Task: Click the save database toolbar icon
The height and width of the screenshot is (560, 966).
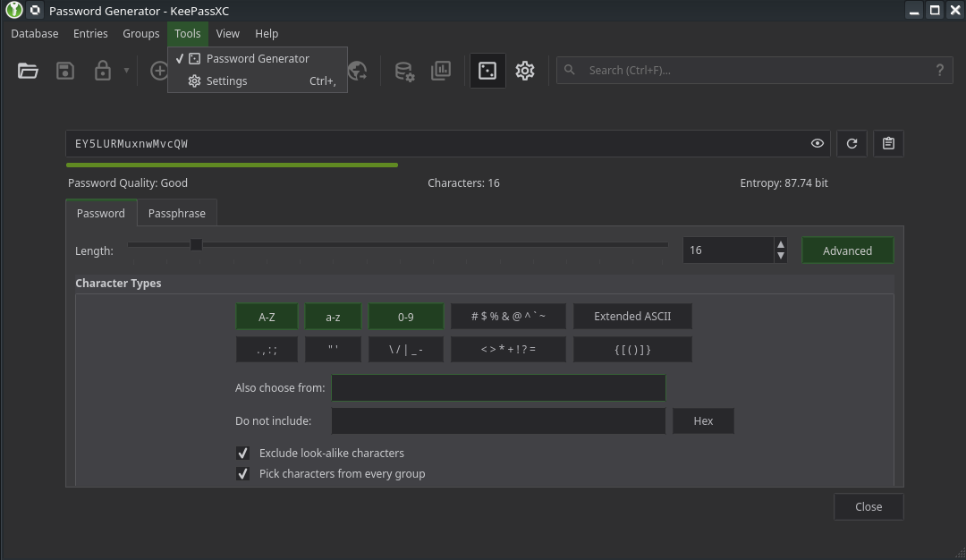Action: coord(65,71)
